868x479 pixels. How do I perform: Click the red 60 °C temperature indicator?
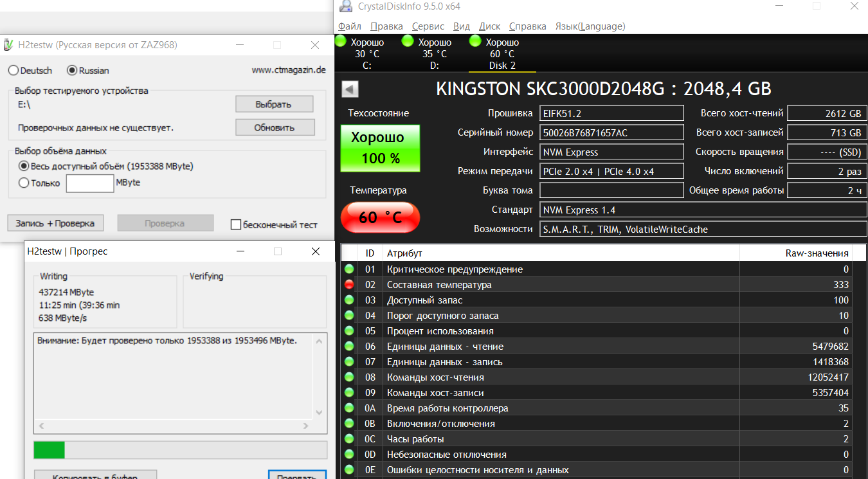pyautogui.click(x=380, y=217)
